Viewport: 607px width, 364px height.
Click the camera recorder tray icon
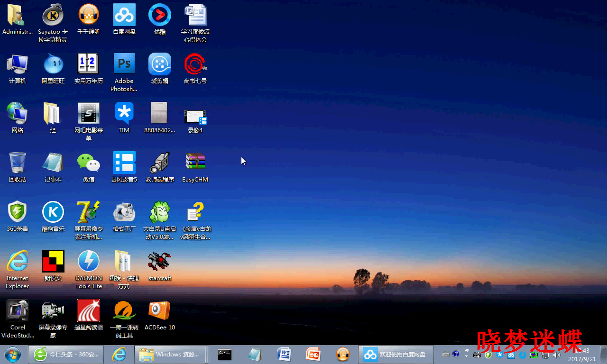click(x=477, y=355)
